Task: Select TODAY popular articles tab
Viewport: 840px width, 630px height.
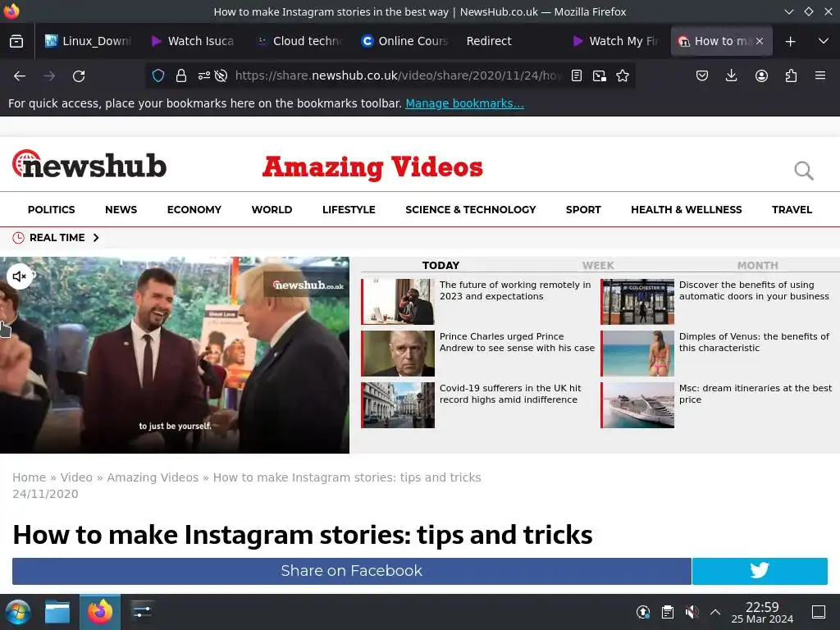Action: pos(441,265)
